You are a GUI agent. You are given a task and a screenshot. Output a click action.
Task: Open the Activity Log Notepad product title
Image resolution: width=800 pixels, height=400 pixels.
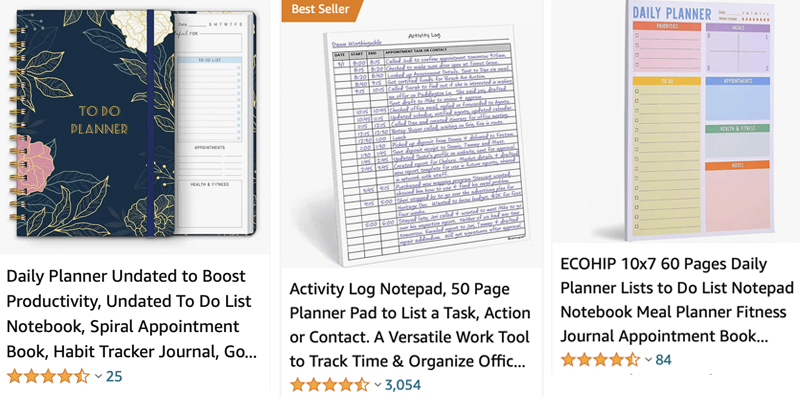point(408,325)
